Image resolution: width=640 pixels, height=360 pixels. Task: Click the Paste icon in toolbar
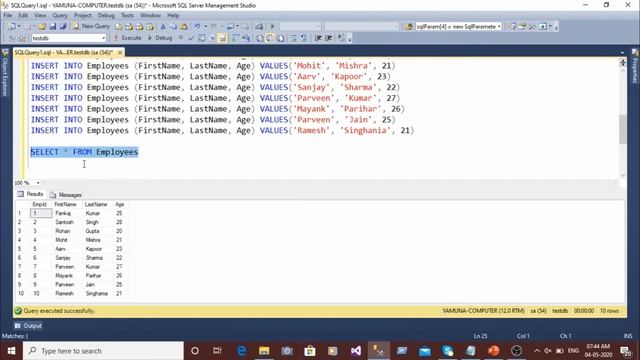pos(184,27)
